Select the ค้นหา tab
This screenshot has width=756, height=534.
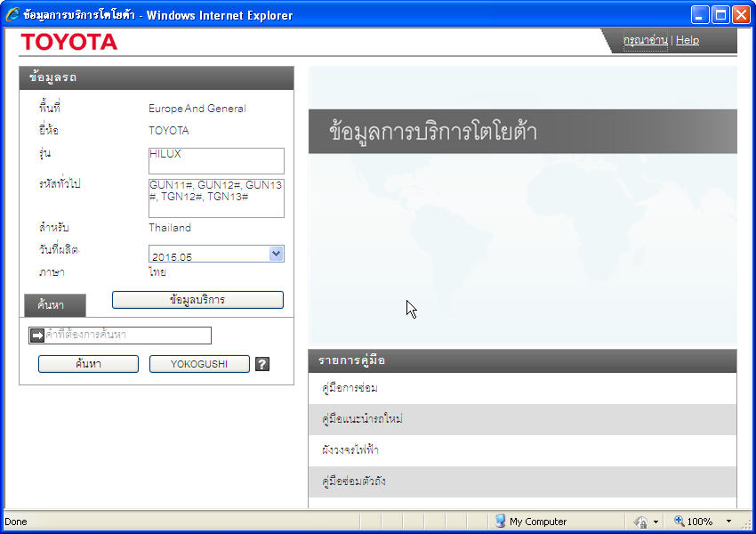pos(55,305)
